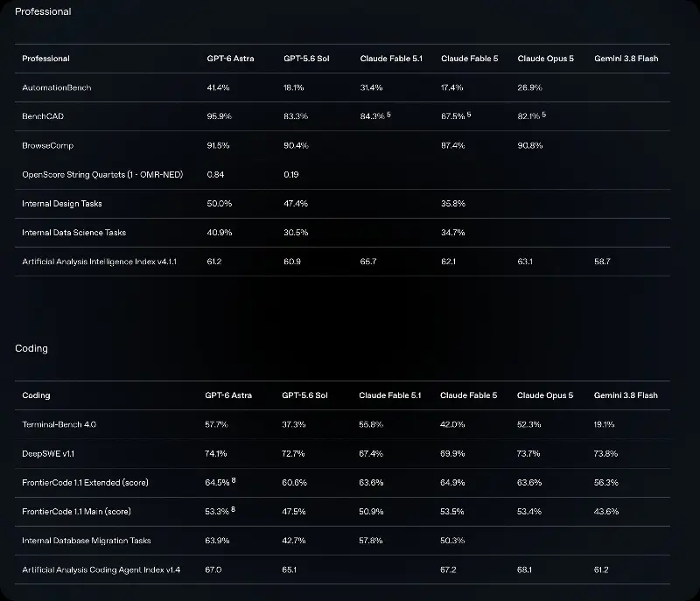Click the 34.7% Internal Data Science value

(452, 233)
